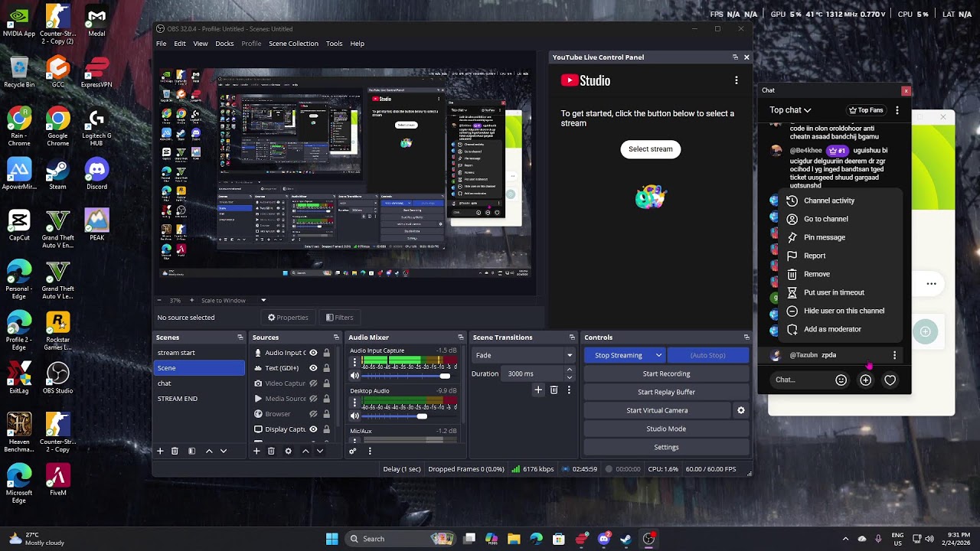Click the plus icon beside chat input
This screenshot has height=551, width=980.
pyautogui.click(x=866, y=380)
